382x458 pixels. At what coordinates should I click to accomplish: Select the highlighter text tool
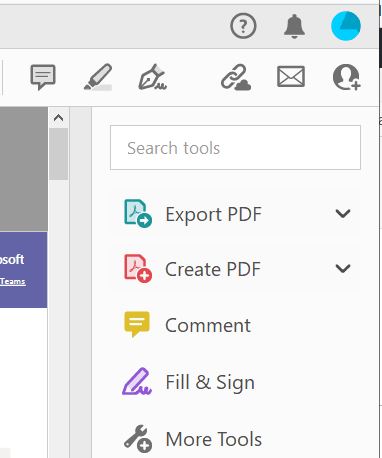pos(98,77)
